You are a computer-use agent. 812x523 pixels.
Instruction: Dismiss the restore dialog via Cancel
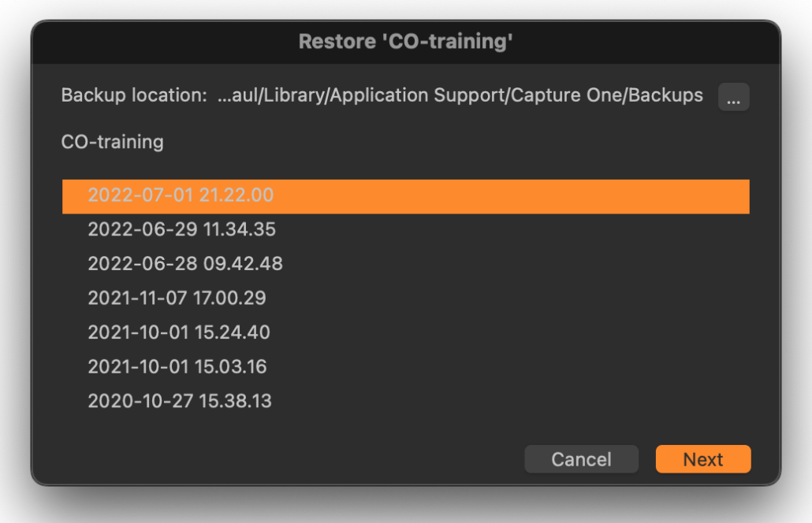click(581, 459)
